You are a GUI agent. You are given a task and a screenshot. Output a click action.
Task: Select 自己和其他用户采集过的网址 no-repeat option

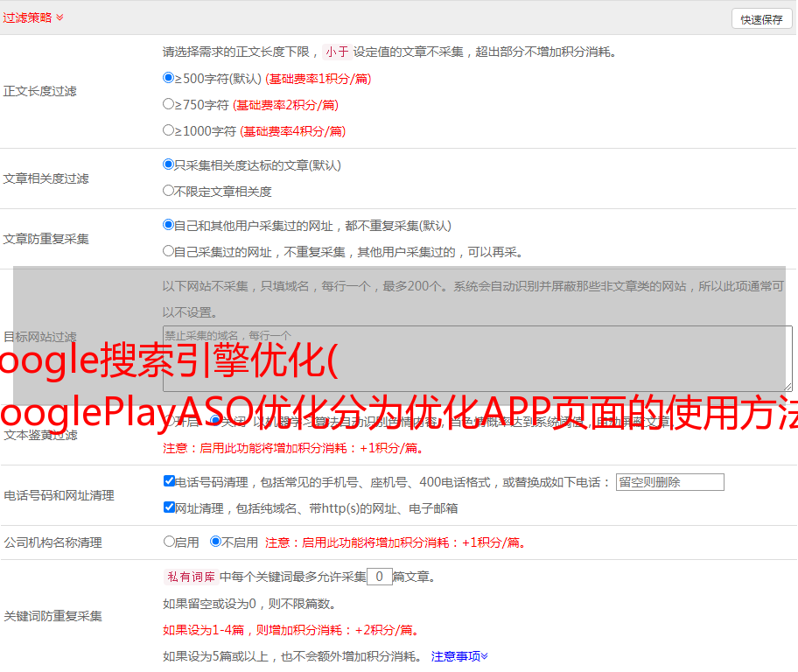[x=169, y=225]
